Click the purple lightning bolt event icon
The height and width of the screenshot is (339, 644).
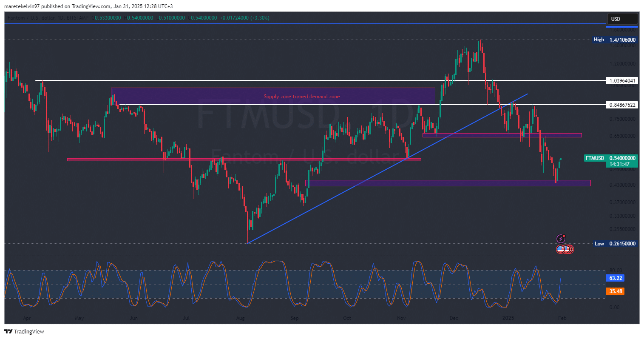click(x=561, y=239)
